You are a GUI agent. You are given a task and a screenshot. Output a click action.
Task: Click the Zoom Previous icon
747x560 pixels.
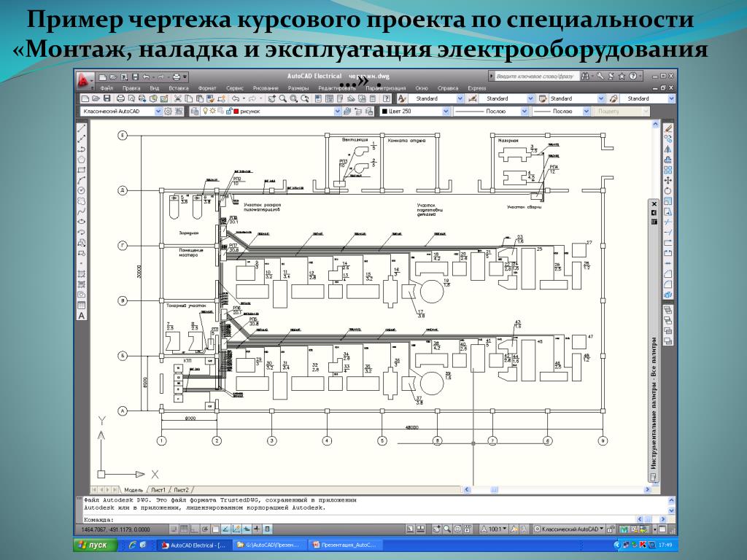305,98
